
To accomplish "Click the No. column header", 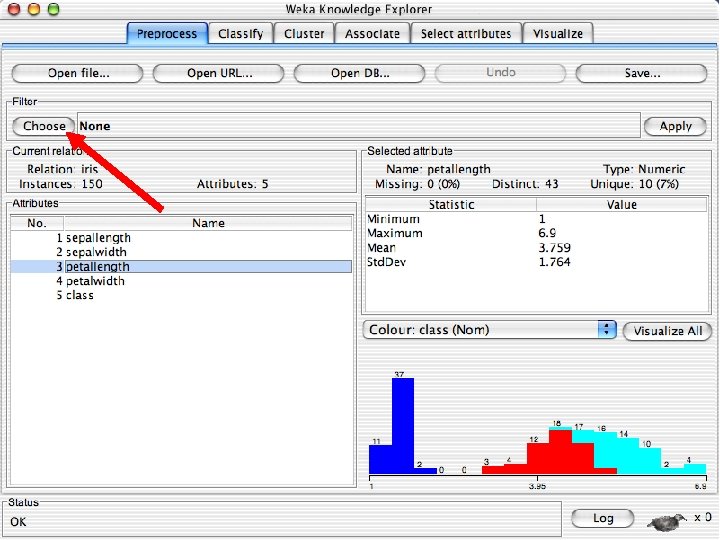I will click(x=37, y=223).
